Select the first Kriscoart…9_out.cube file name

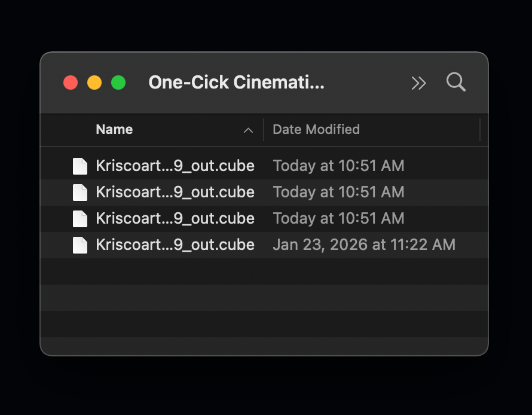click(x=175, y=166)
